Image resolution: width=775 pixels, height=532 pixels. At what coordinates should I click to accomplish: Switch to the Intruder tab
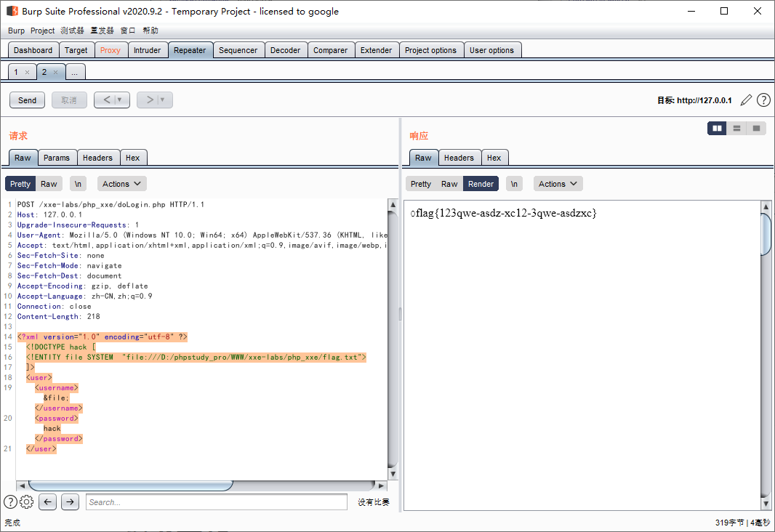[148, 50]
